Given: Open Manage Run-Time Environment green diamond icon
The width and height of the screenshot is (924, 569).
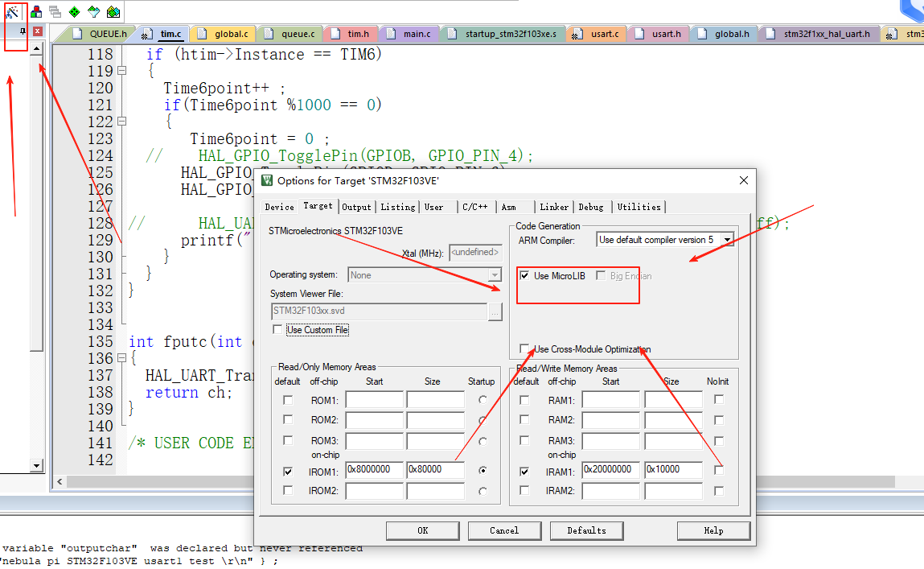Looking at the screenshot, I should point(74,11).
